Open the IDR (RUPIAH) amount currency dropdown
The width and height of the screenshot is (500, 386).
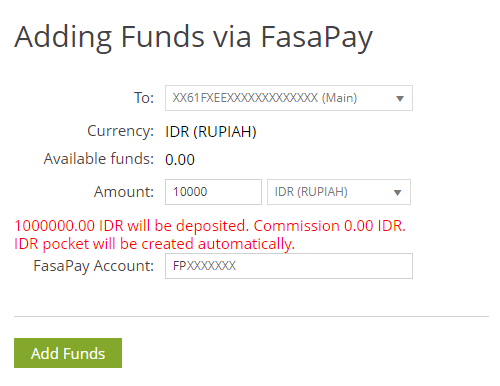(x=339, y=192)
